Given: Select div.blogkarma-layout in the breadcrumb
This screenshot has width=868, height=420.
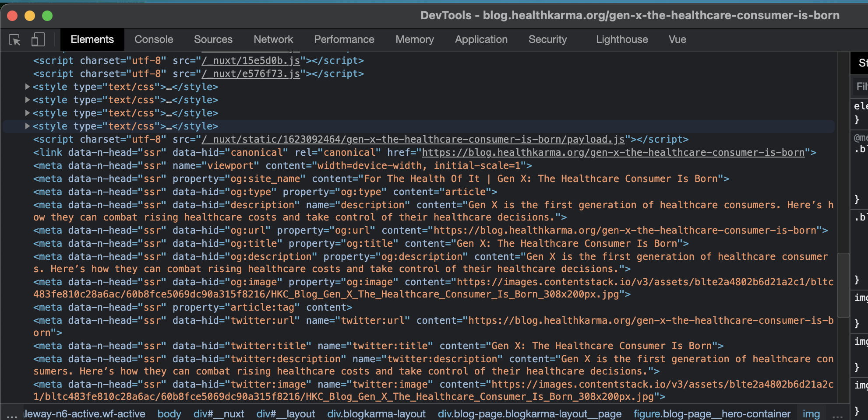Looking at the screenshot, I should (376, 413).
